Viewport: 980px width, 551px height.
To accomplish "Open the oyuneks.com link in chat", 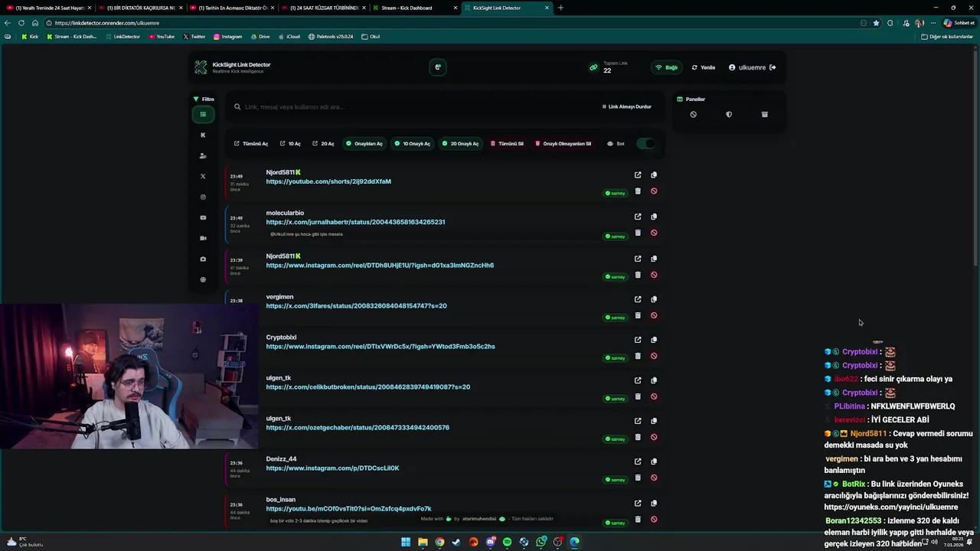I will 890,507.
